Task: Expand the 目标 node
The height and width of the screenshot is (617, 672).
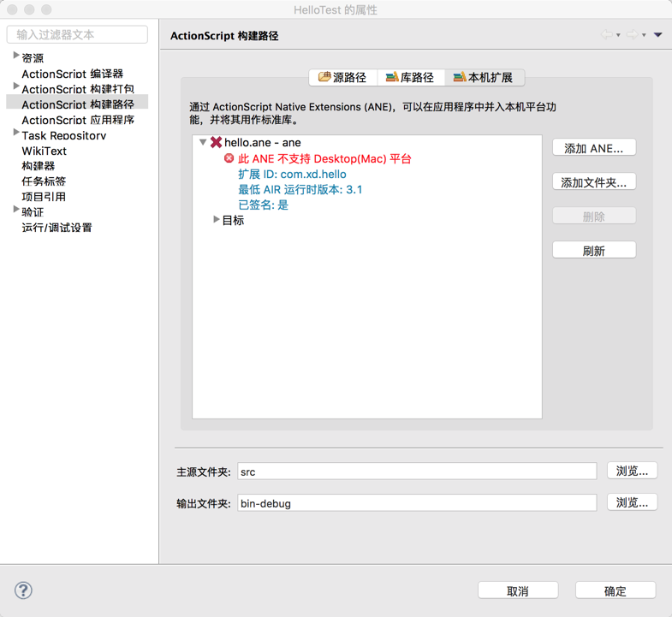Action: pyautogui.click(x=217, y=219)
